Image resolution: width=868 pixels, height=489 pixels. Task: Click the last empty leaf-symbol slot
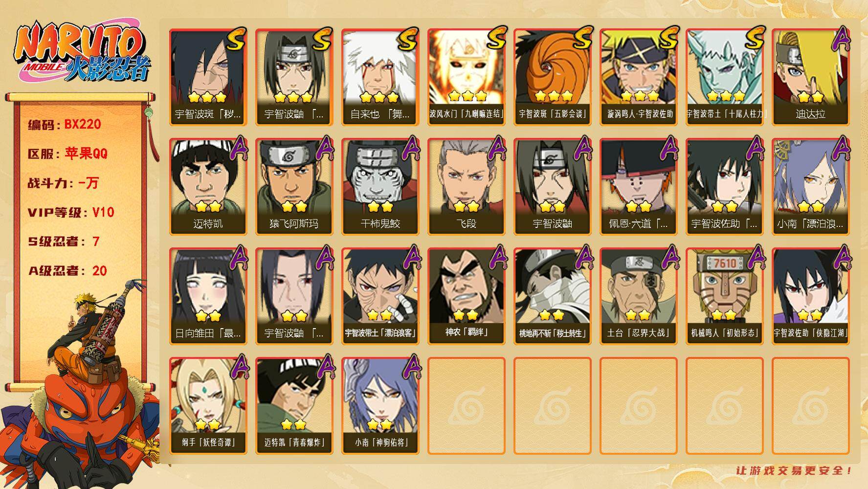tap(810, 405)
